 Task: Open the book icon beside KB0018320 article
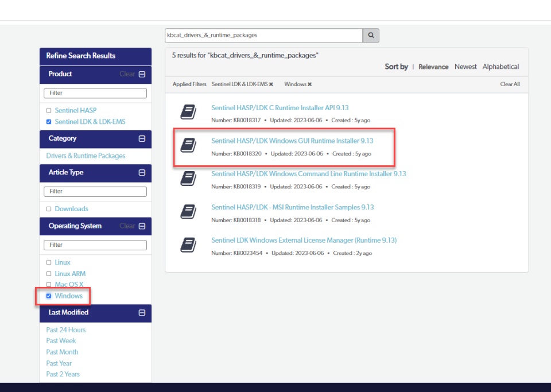(x=188, y=145)
